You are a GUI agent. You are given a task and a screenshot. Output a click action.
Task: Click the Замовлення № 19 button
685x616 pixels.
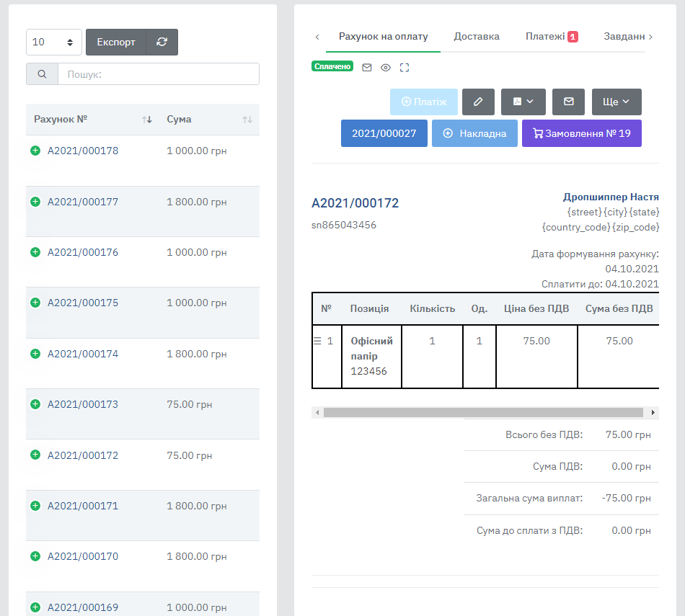tap(581, 133)
